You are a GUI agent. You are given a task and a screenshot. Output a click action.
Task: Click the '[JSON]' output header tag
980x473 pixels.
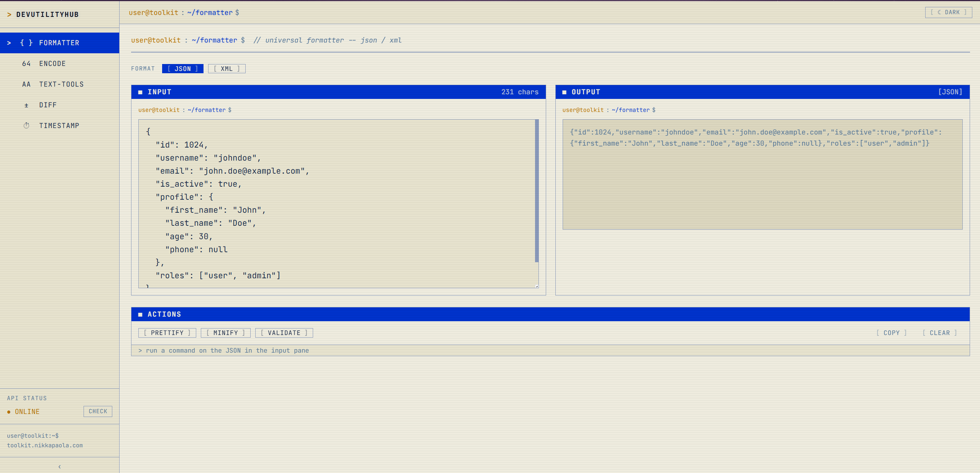coord(950,92)
